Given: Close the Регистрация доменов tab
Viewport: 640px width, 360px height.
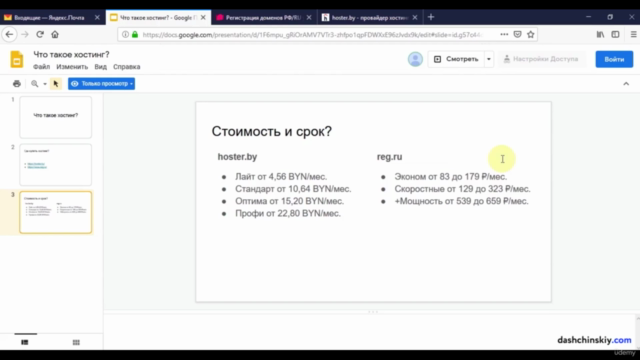Looking at the screenshot, I should coord(309,18).
